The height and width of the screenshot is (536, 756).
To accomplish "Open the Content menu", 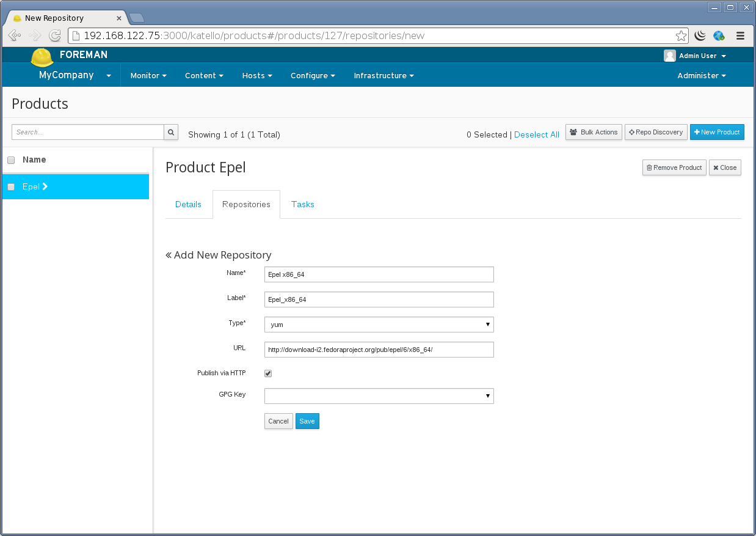I will [x=204, y=76].
